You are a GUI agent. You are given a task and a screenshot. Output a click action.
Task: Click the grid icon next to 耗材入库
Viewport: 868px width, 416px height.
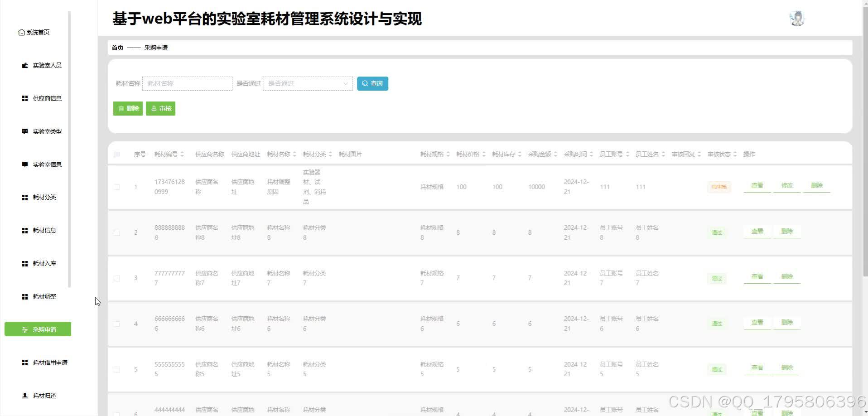pos(25,264)
